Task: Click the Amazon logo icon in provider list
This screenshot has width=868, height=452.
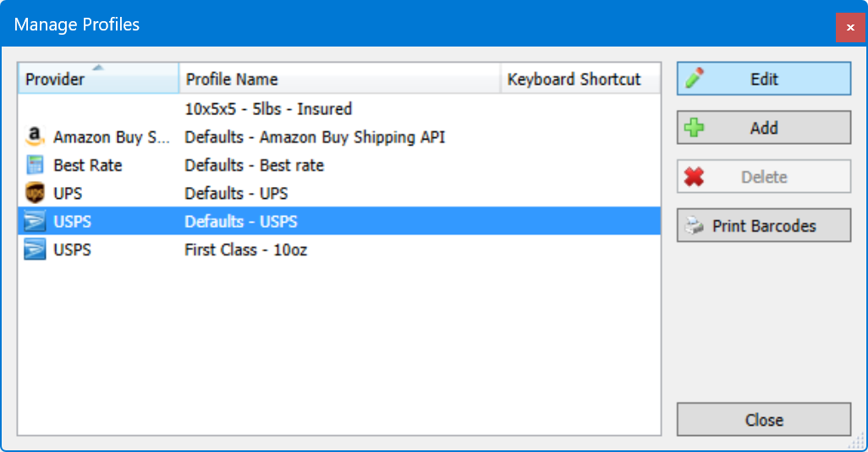Action: pyautogui.click(x=35, y=136)
